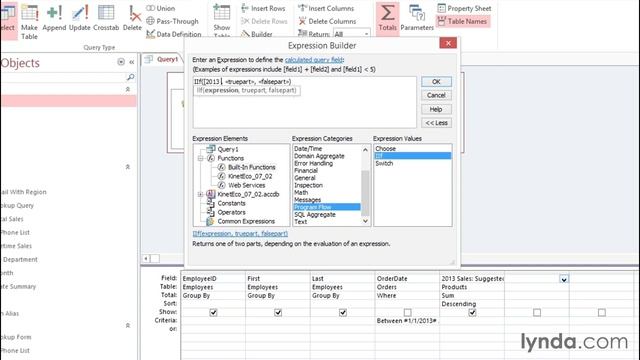The image size is (640, 360).
Task: Expand the KinetEco_07_02.accdb node
Action: [x=200, y=194]
